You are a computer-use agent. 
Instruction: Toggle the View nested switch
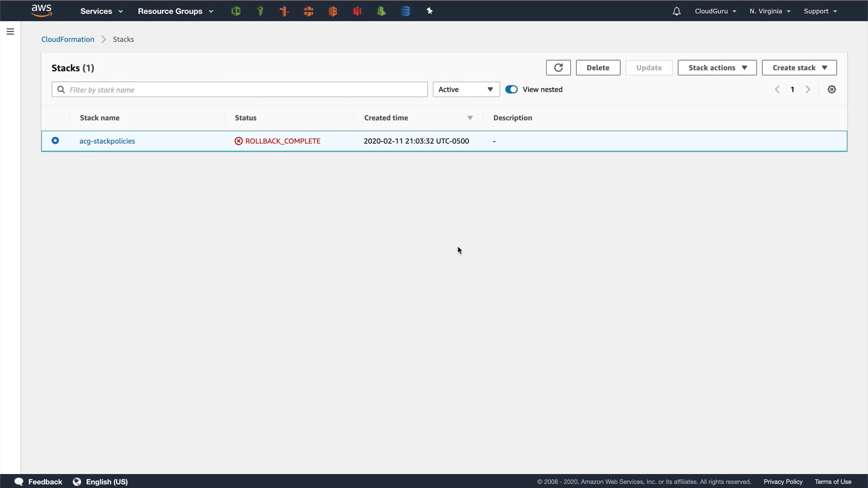click(x=511, y=89)
